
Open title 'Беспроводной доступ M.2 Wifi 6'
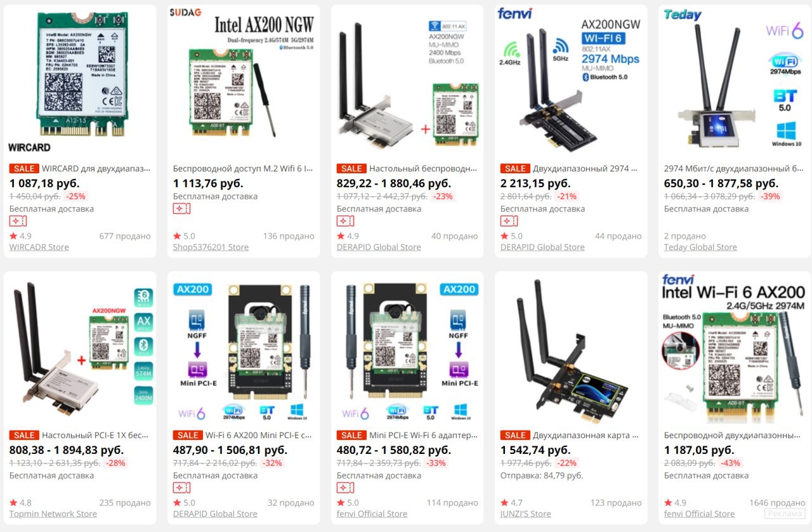click(244, 169)
